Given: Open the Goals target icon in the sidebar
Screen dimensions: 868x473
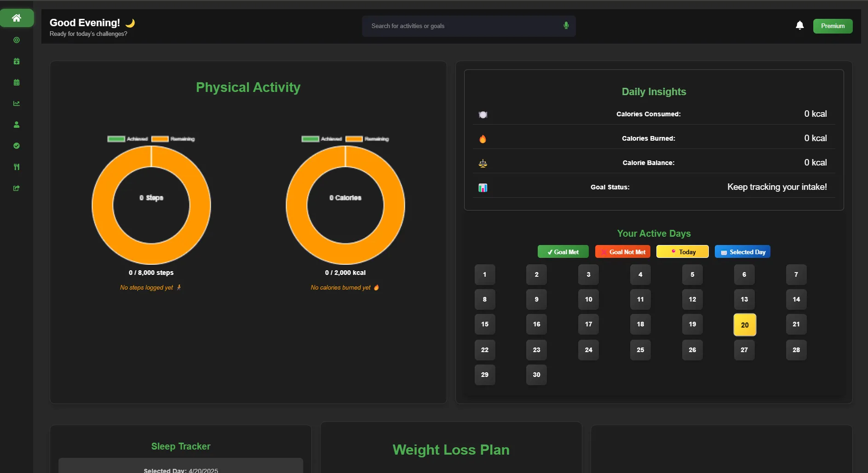Looking at the screenshot, I should pos(17,40).
